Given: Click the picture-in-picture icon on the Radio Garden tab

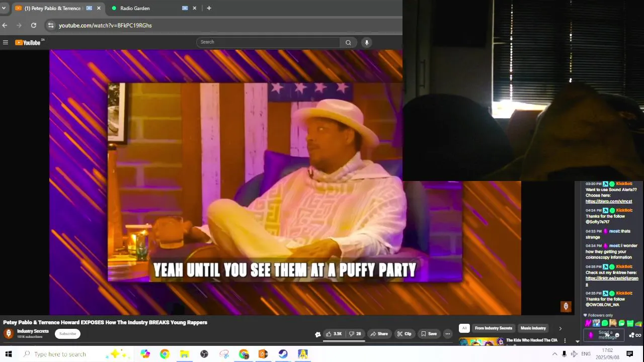Looking at the screenshot, I should pos(185,8).
